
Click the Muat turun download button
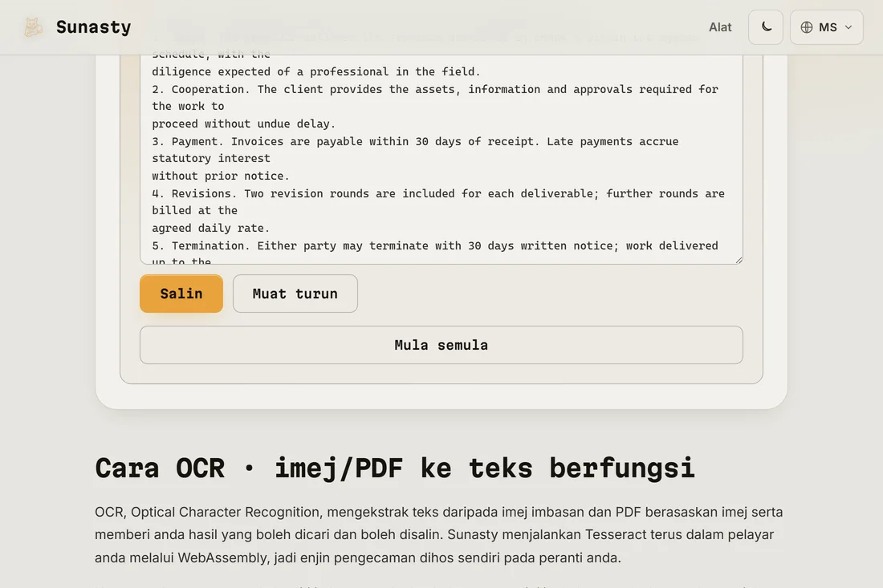pyautogui.click(x=295, y=294)
